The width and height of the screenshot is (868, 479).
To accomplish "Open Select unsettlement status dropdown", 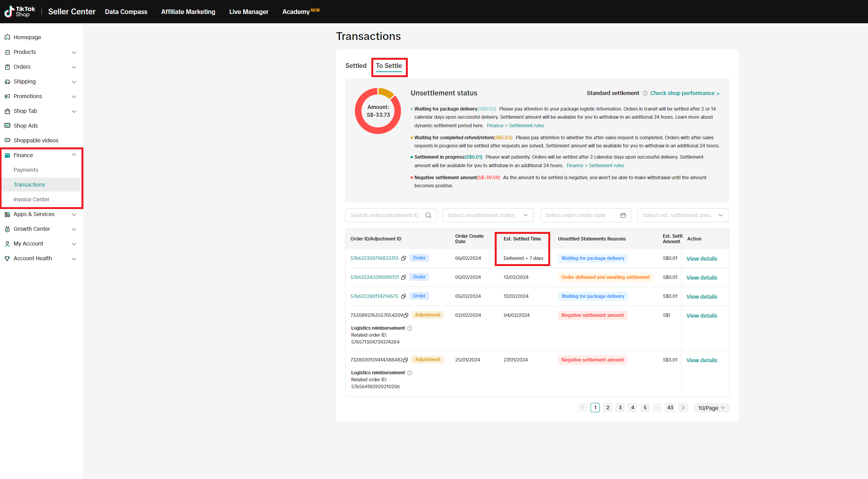I will click(x=488, y=215).
